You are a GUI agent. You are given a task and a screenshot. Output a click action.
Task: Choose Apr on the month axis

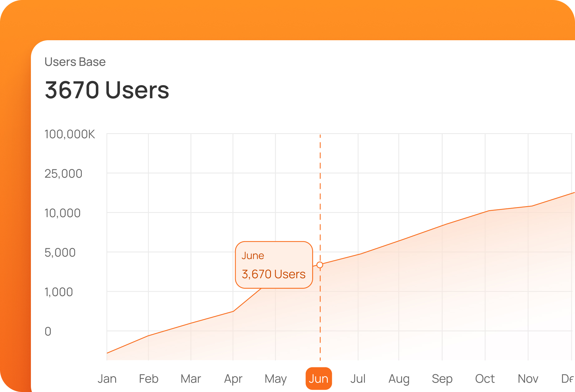click(x=233, y=379)
